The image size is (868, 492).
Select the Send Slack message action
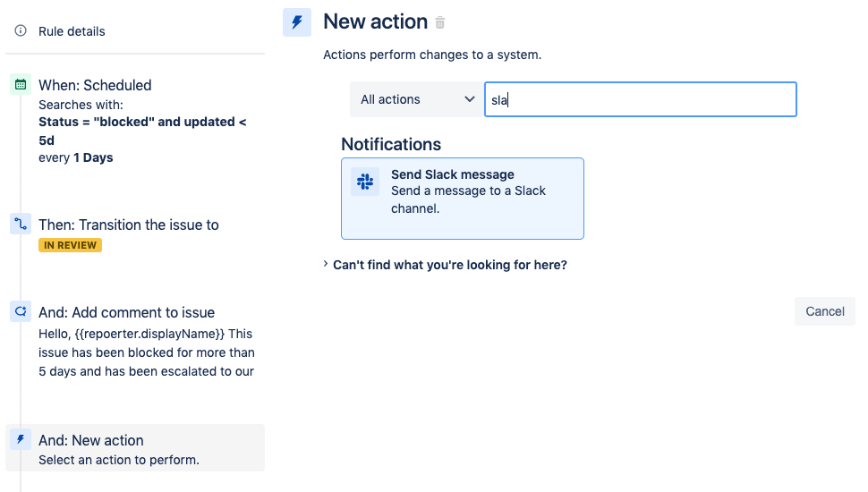(x=462, y=198)
